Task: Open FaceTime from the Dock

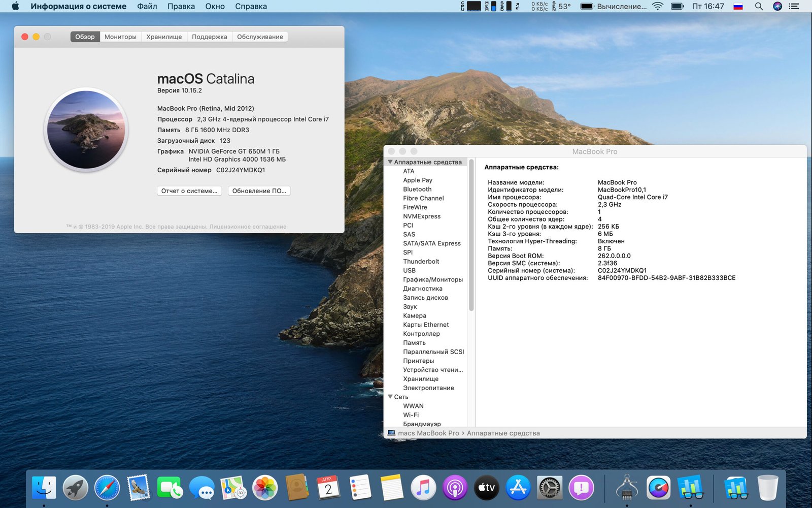Action: (x=170, y=488)
